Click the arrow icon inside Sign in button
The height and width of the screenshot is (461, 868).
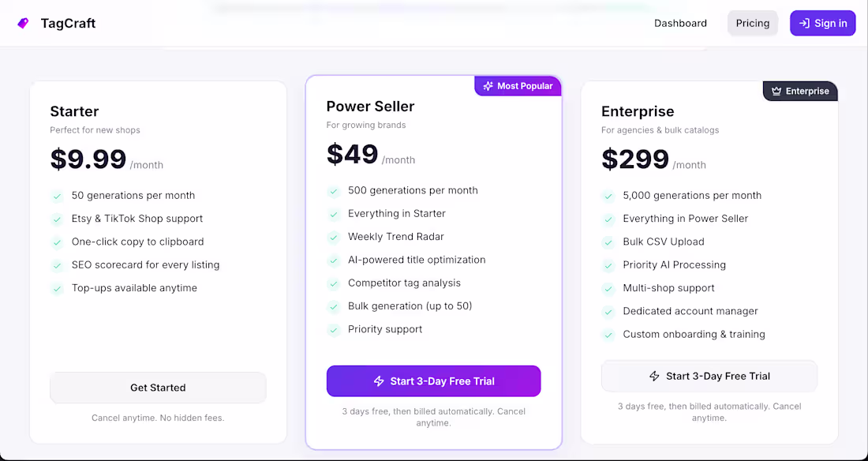click(803, 23)
